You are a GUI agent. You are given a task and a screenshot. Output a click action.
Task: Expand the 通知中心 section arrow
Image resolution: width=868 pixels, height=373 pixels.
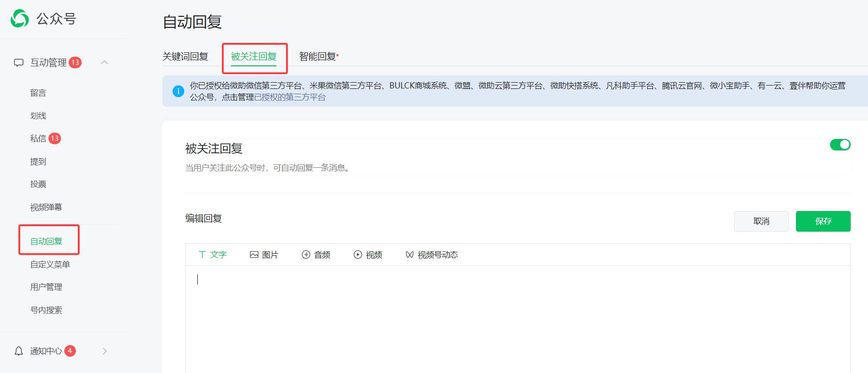point(105,351)
